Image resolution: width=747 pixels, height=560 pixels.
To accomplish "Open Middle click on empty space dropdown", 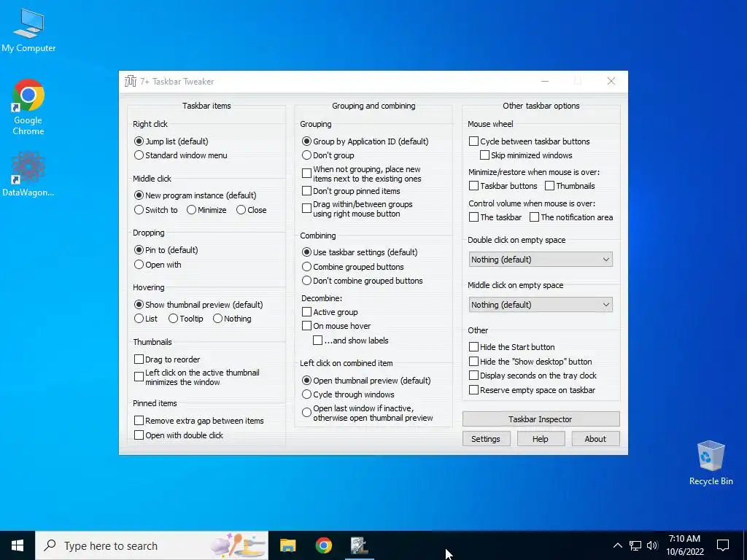I will (541, 305).
